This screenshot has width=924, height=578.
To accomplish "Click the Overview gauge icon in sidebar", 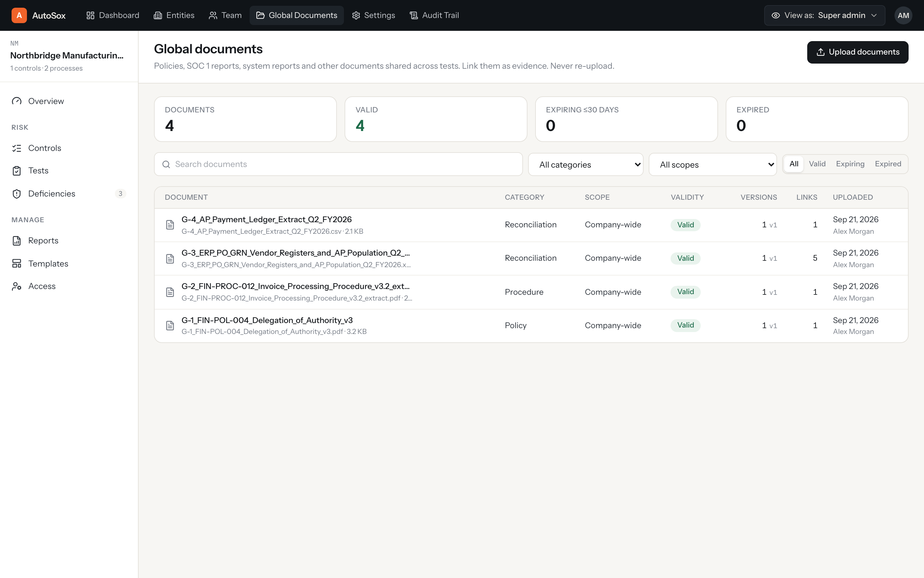I will coord(16,101).
